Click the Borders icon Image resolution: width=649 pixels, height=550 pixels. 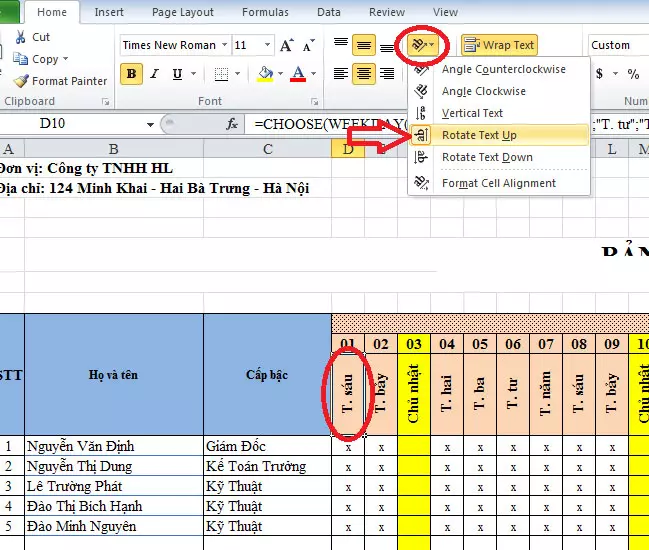(221, 74)
